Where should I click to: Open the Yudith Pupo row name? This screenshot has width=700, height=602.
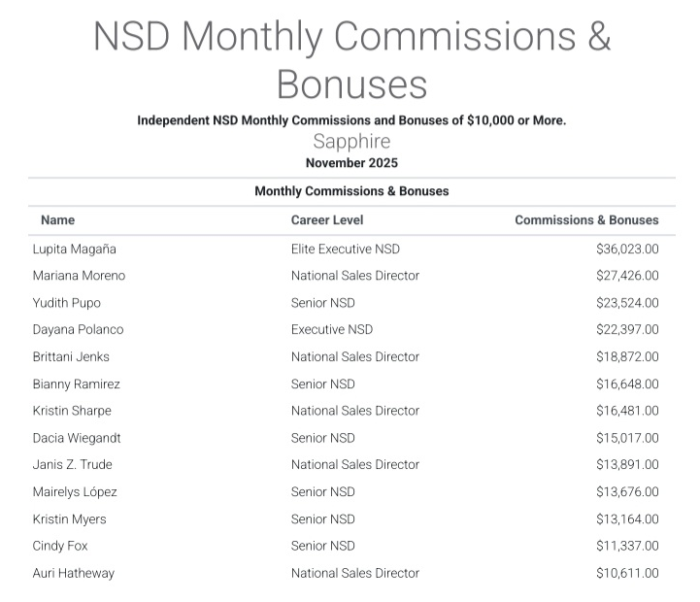(66, 303)
